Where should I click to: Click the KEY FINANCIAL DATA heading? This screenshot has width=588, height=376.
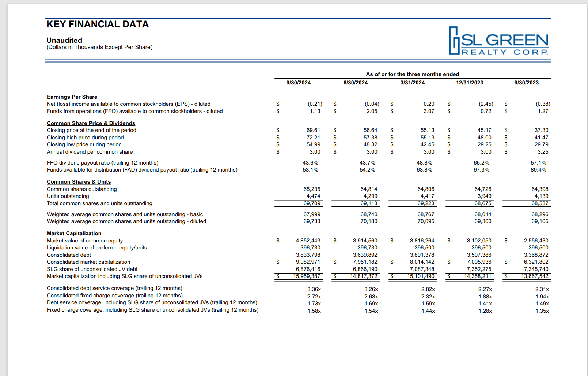click(x=97, y=24)
